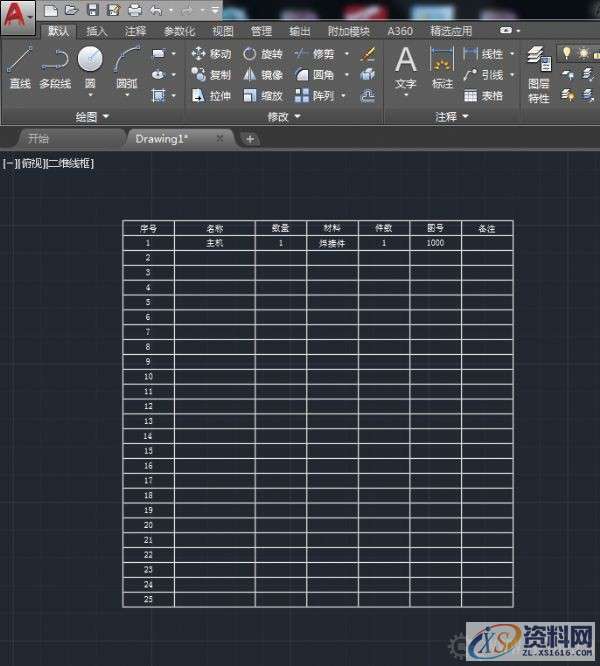
Task: Click the 俯视 view control label
Action: pos(32,163)
